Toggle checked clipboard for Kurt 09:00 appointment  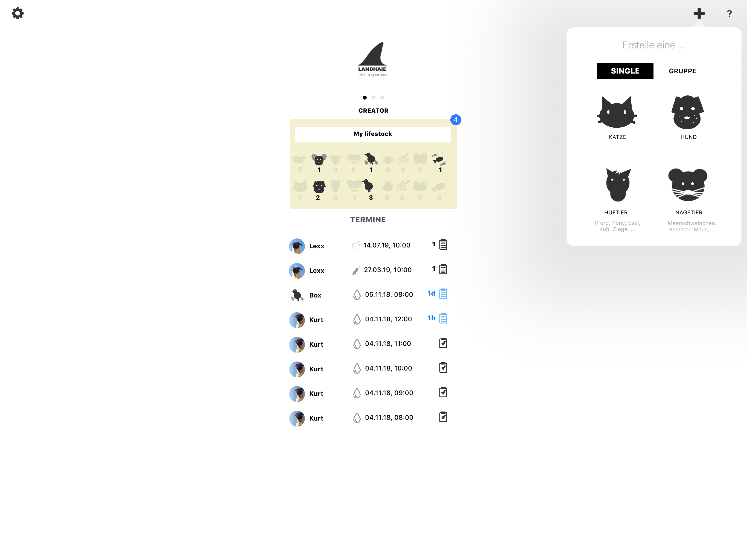tap(443, 392)
